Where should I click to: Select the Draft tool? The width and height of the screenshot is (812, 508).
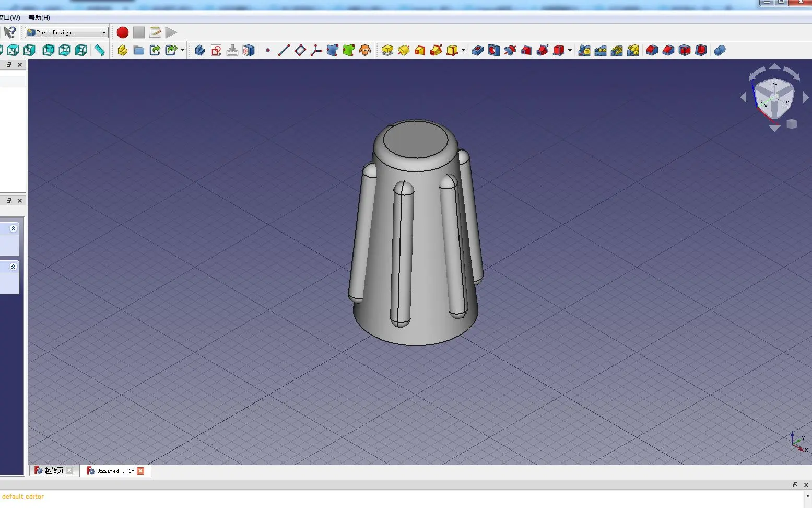[x=685, y=50]
